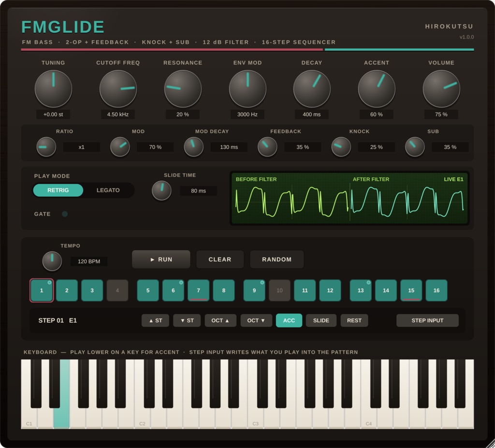Click the RANDOM pattern button
The height and width of the screenshot is (448, 495).
point(277,259)
